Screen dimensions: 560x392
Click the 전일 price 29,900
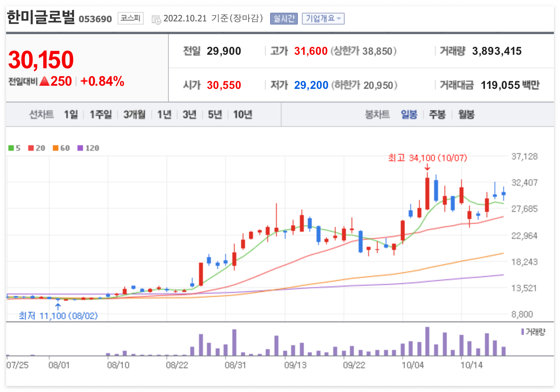click(x=224, y=51)
